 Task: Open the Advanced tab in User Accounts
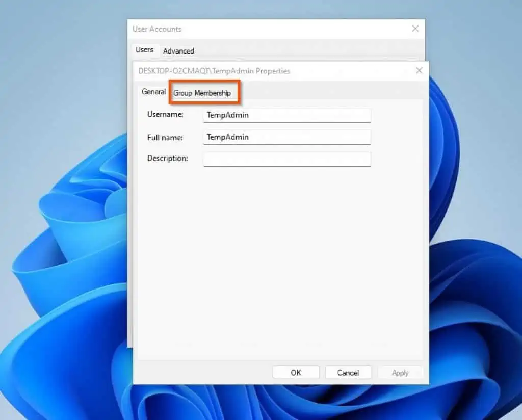(x=178, y=51)
